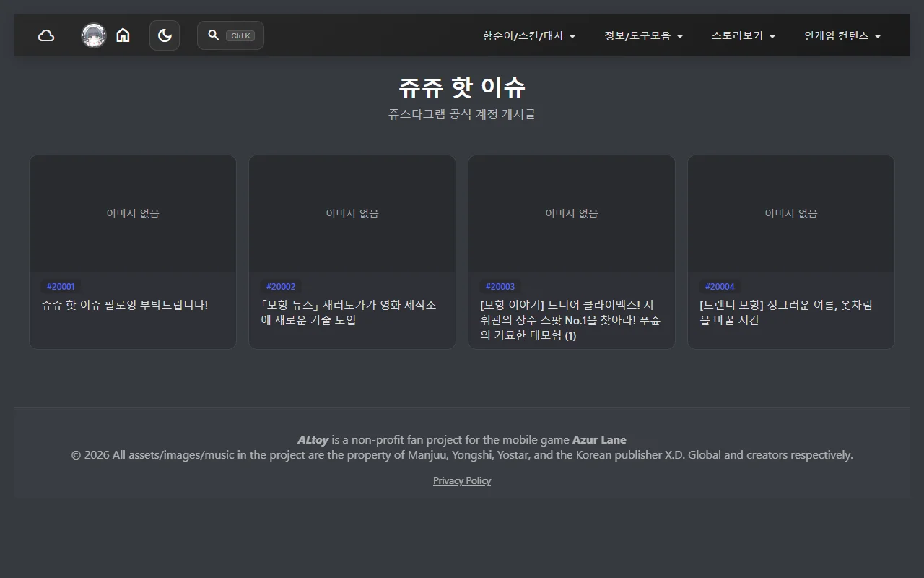Click the subtitle 쥬스타그램 공식 계정 게시글
This screenshot has height=578, width=924.
click(x=462, y=114)
